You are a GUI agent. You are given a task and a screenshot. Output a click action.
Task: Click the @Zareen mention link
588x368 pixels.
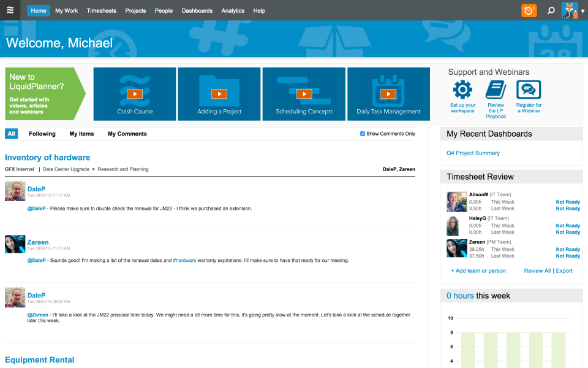pyautogui.click(x=37, y=315)
